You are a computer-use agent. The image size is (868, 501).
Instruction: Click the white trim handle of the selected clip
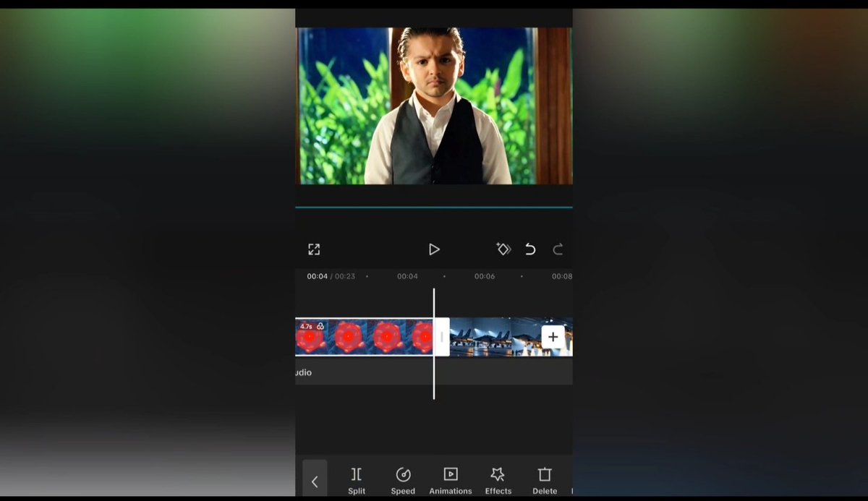(442, 337)
